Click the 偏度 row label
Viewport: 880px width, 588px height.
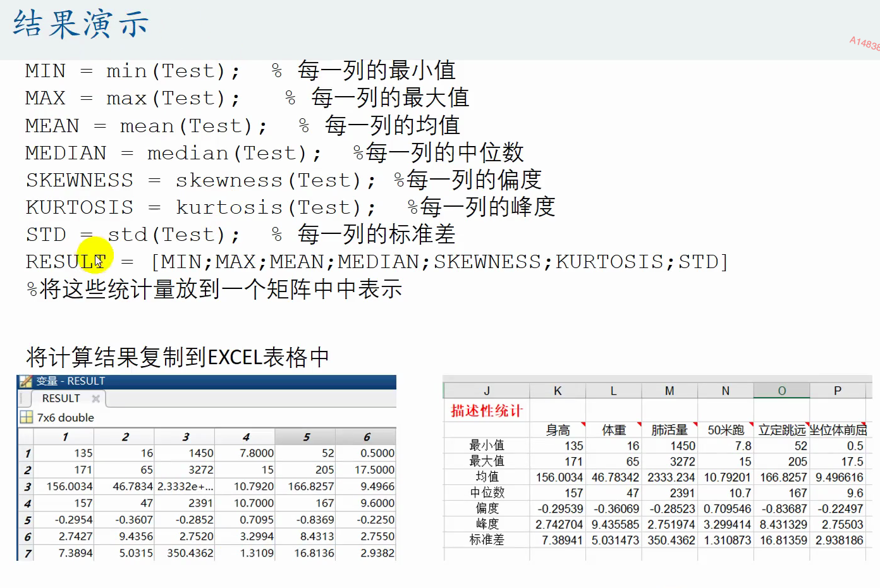point(487,508)
